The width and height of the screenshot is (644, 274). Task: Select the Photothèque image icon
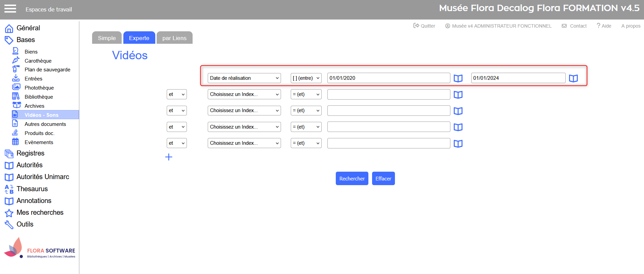[16, 87]
